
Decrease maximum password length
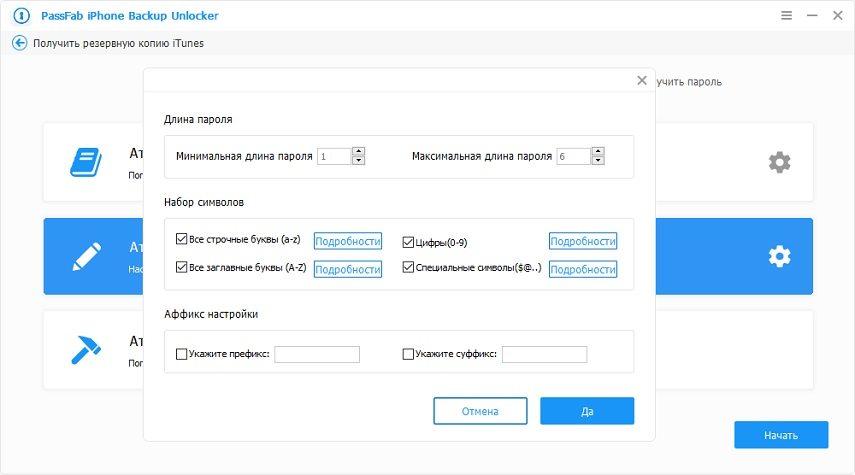[598, 160]
